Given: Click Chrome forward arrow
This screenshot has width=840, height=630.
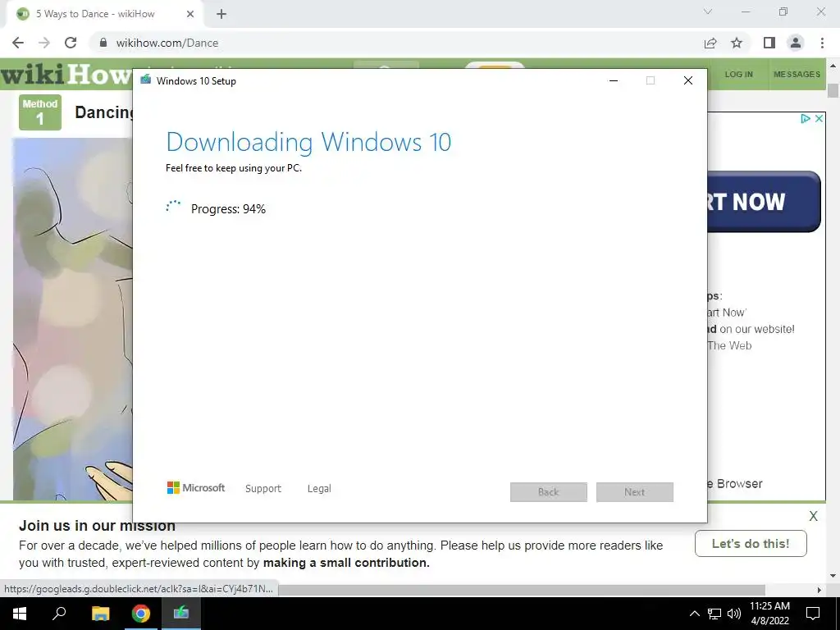Looking at the screenshot, I should 44,43.
